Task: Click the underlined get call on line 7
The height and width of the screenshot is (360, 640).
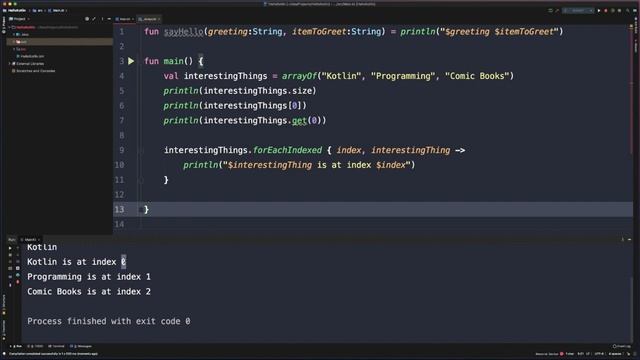Action: click(299, 121)
